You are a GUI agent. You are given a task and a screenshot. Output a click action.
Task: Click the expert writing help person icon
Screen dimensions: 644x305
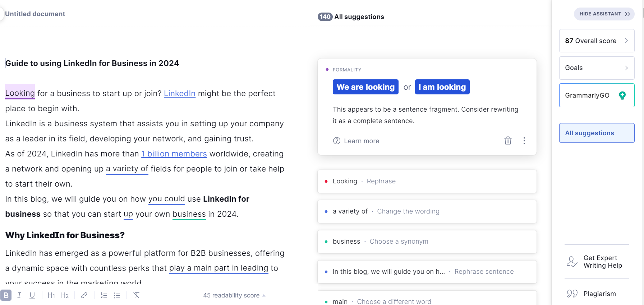point(572,262)
